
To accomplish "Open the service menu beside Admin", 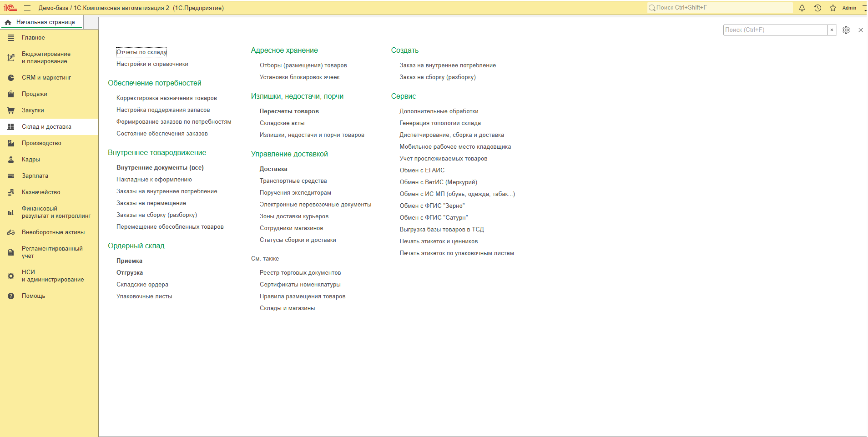I will [x=864, y=8].
